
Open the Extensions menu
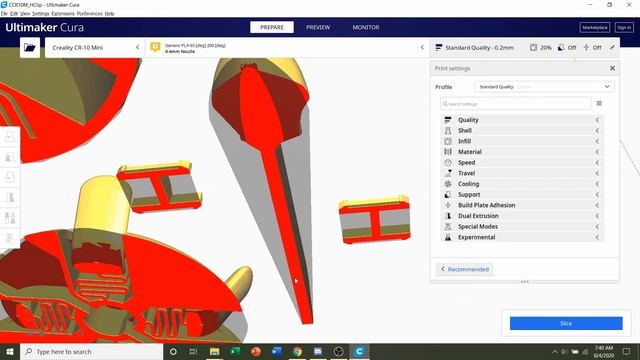(63, 13)
